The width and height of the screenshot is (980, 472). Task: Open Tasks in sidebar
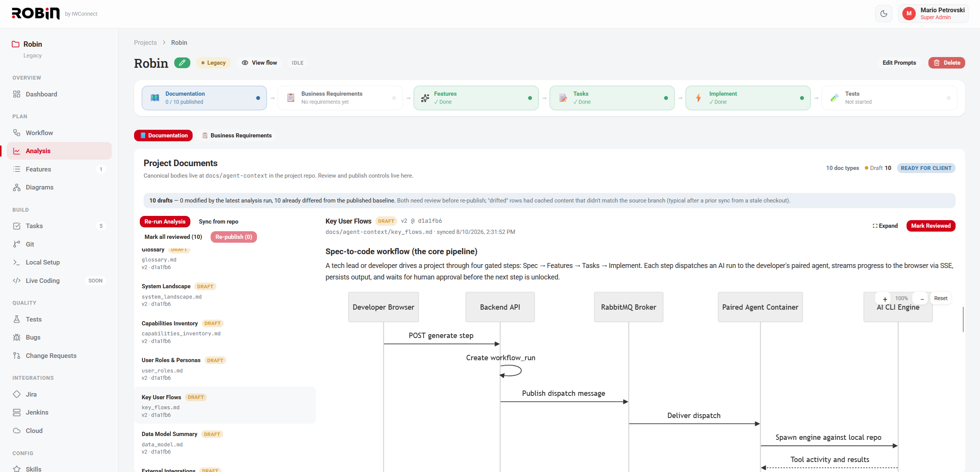point(59,226)
